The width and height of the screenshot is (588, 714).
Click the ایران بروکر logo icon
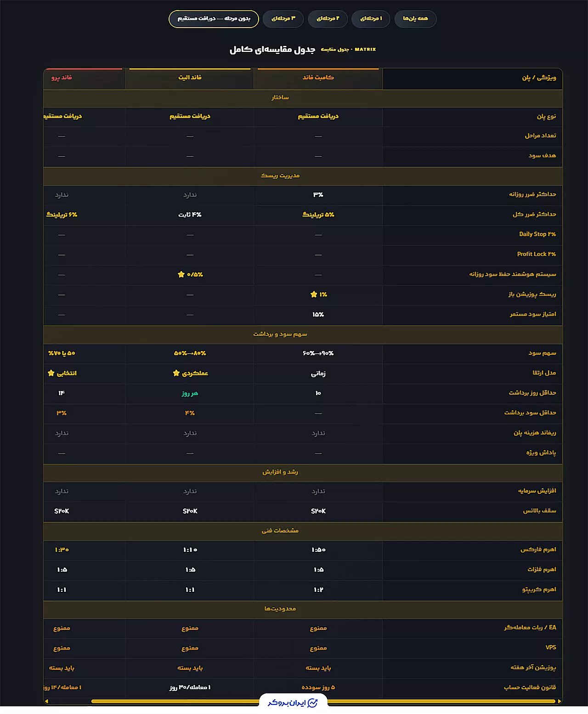[x=313, y=703]
